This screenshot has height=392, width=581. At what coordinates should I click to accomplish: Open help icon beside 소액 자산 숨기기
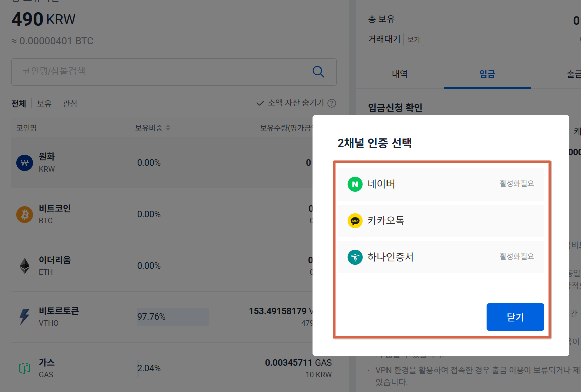point(332,103)
